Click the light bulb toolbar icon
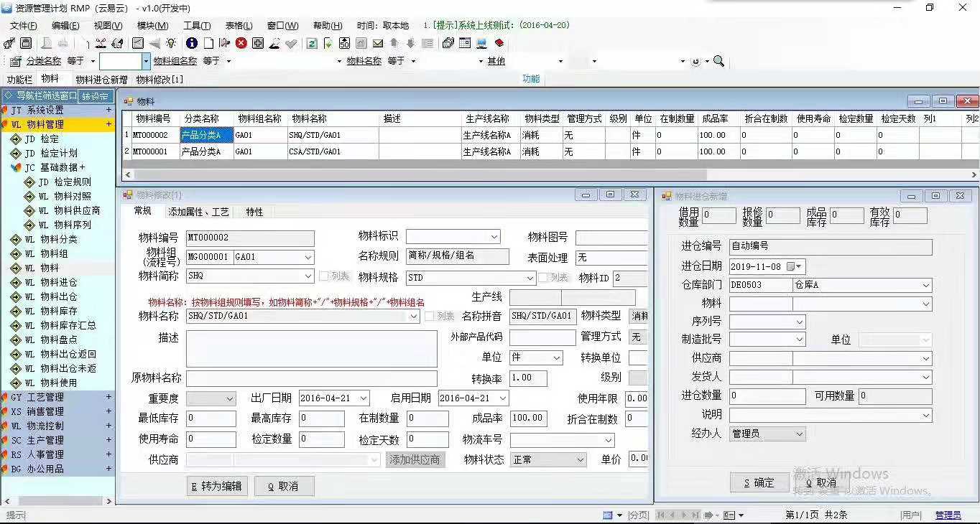This screenshot has height=524, width=980. pos(171,43)
